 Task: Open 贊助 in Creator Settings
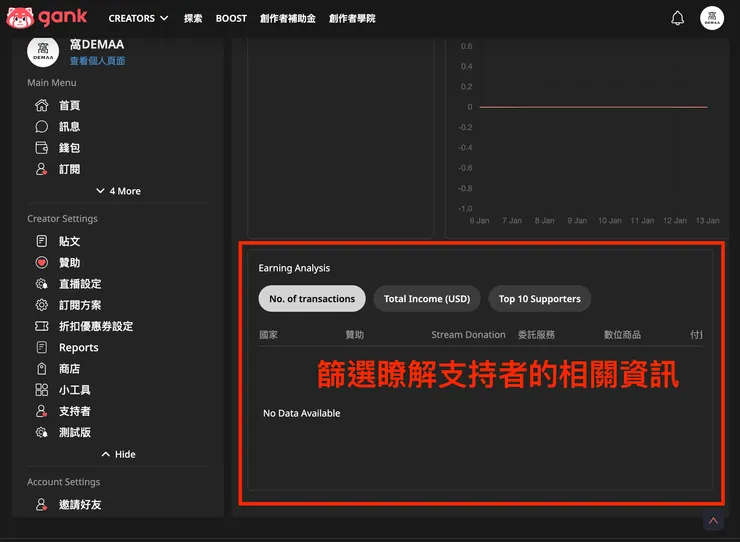tap(69, 263)
